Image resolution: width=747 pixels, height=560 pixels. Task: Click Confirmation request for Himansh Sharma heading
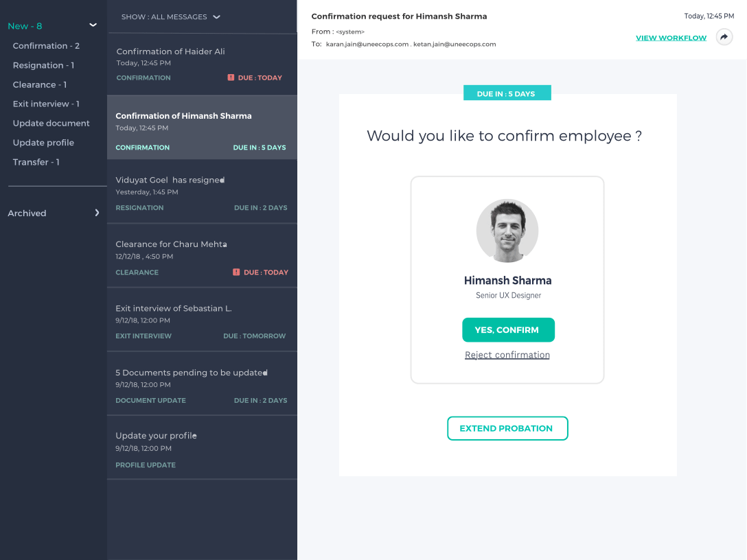click(399, 16)
